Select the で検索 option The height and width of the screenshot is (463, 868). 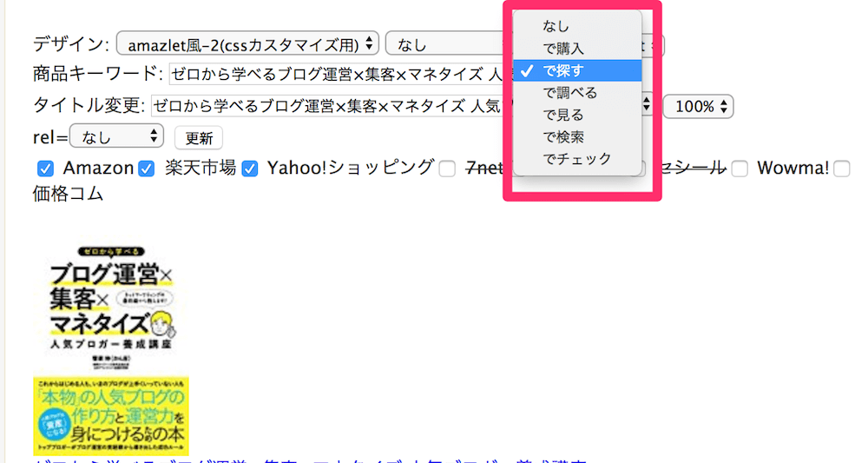click(x=577, y=136)
